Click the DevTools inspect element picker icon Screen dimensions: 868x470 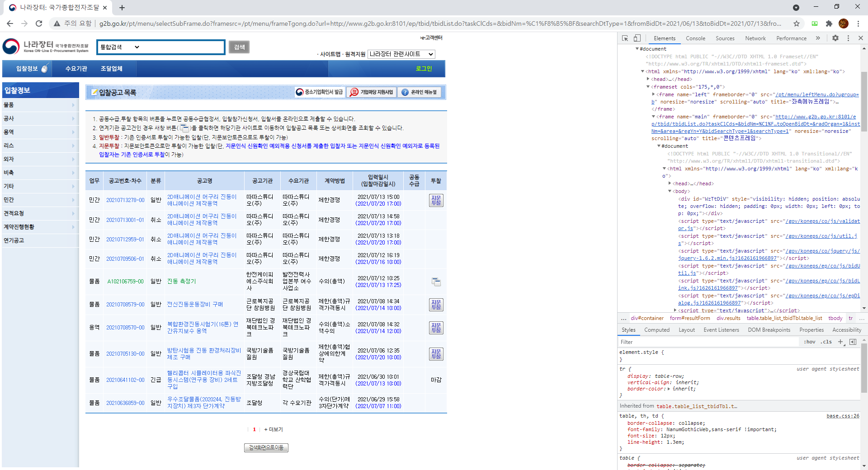pyautogui.click(x=625, y=38)
